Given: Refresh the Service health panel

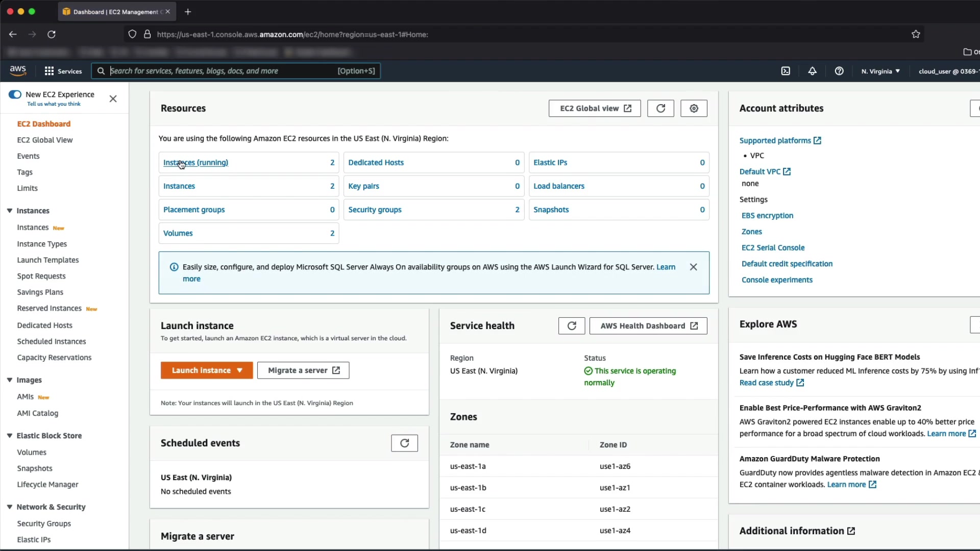Looking at the screenshot, I should (x=572, y=325).
